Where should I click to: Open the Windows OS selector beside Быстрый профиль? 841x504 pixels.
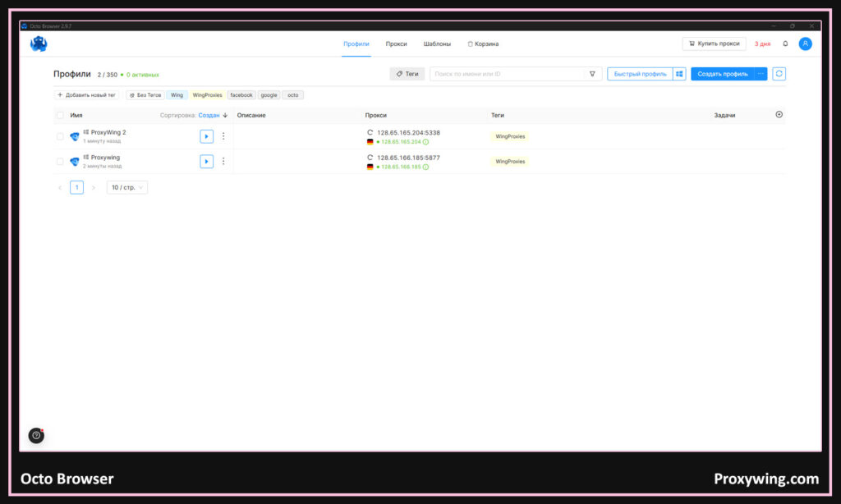click(679, 74)
